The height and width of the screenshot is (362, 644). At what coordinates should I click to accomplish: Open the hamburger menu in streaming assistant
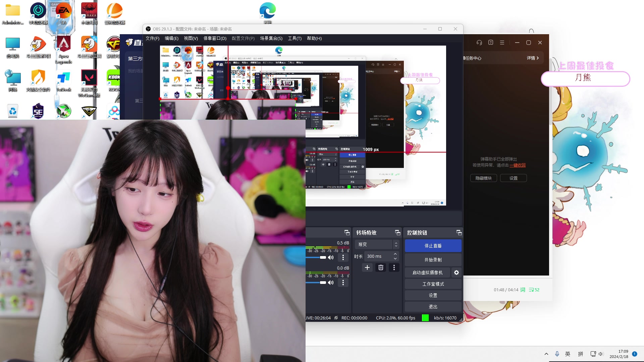pyautogui.click(x=502, y=43)
